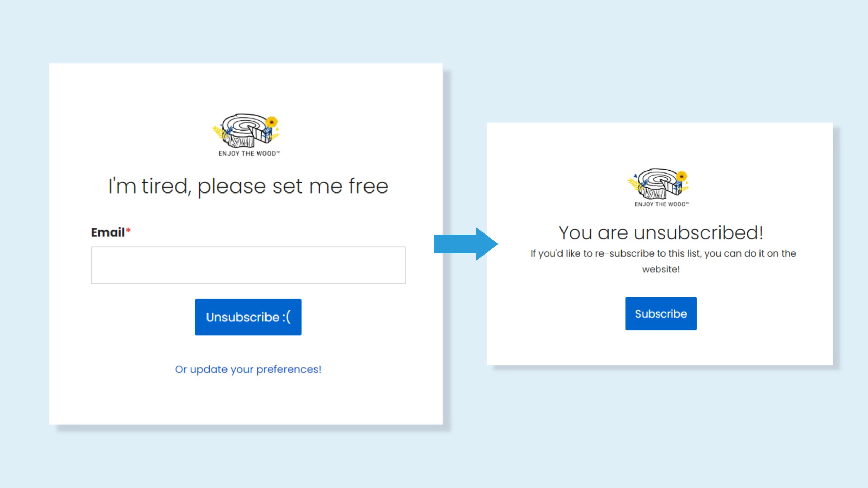The image size is (868, 488).
Task: Click inside the Email input field
Action: 248,265
